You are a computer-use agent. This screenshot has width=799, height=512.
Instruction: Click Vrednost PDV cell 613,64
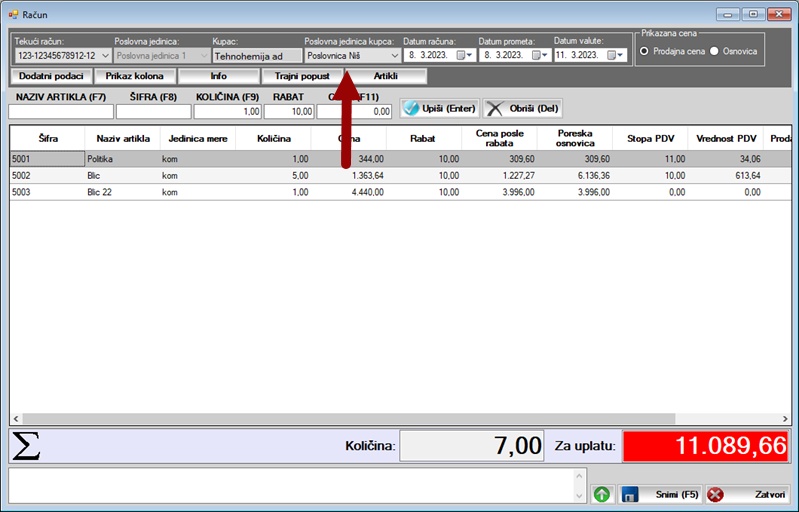(726, 176)
